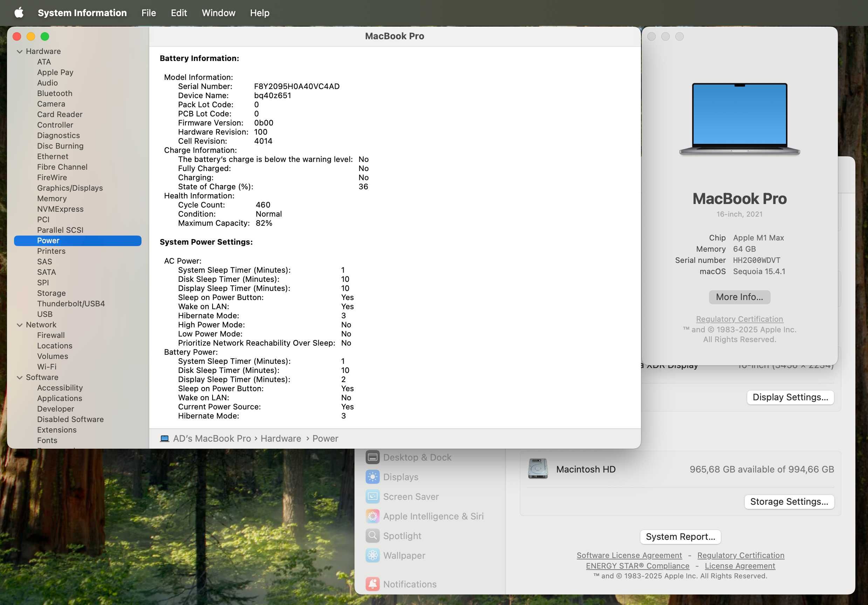Screen dimensions: 868x605
Task: Select Storage in the sidebar
Action: click(x=51, y=293)
